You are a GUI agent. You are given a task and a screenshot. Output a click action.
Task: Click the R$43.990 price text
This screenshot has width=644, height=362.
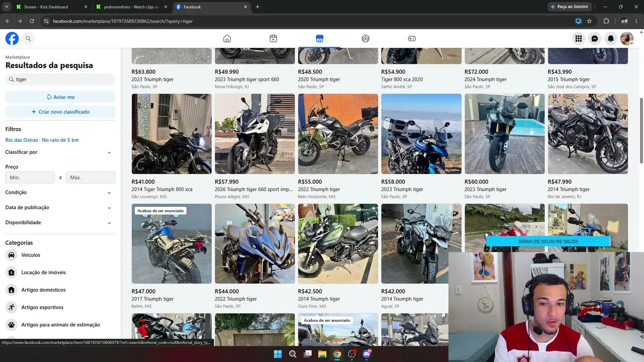point(560,72)
